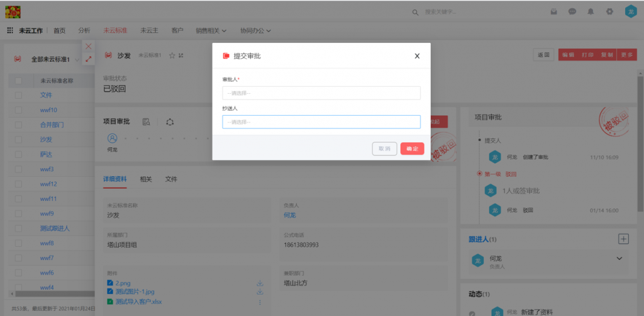The width and height of the screenshot is (644, 316).
Task: Click the expand arrows icon on list panel
Action: (x=88, y=59)
